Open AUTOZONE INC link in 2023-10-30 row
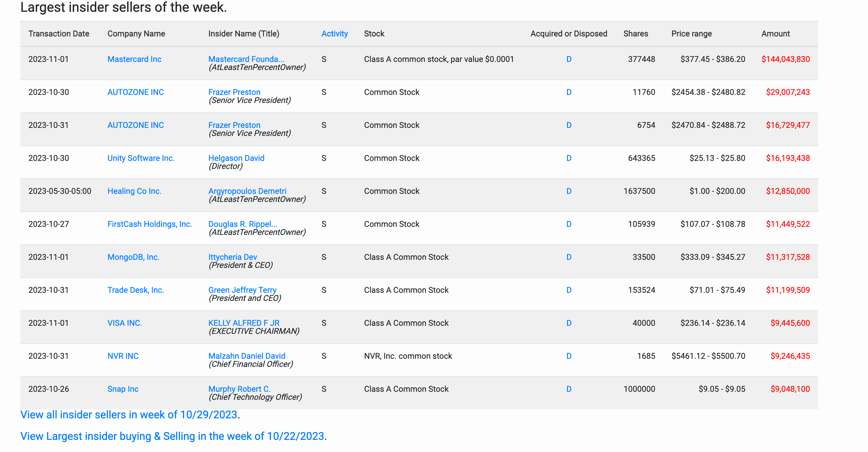 click(x=136, y=92)
